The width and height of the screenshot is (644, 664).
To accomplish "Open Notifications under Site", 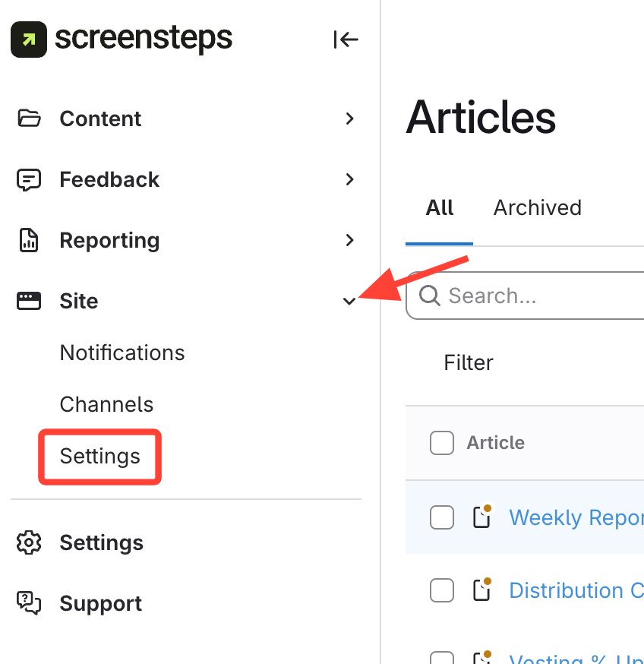I will [x=122, y=353].
